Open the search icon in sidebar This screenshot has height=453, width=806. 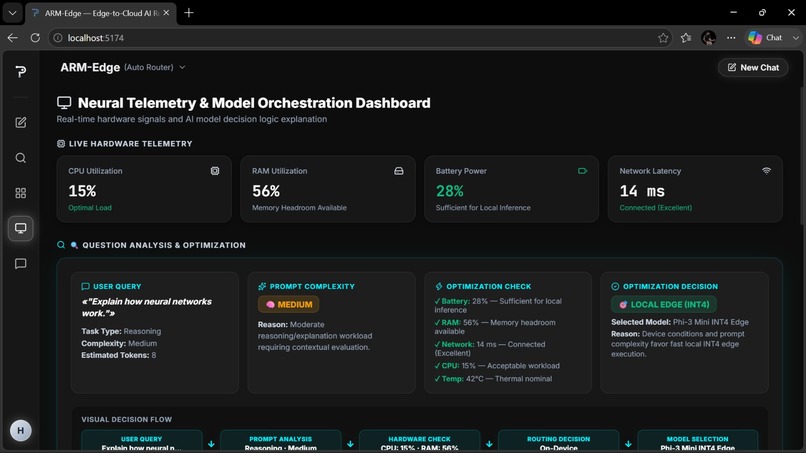[x=21, y=158]
